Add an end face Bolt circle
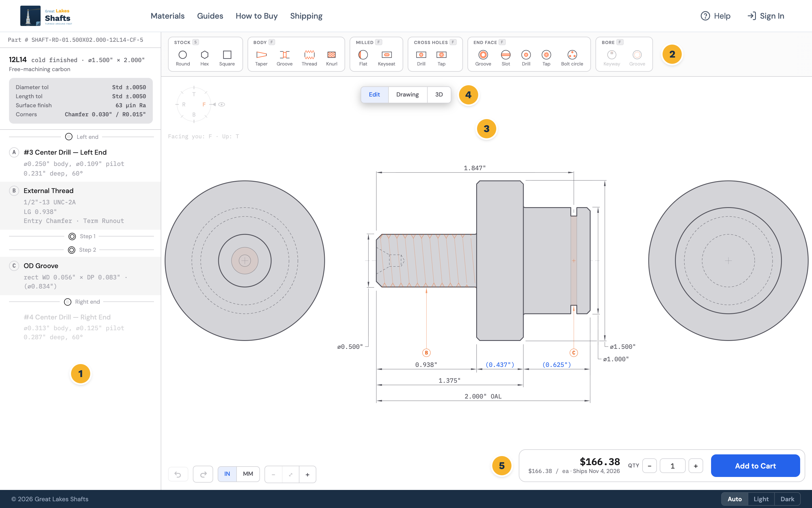Screen dimensions: 812x508 click(x=572, y=58)
